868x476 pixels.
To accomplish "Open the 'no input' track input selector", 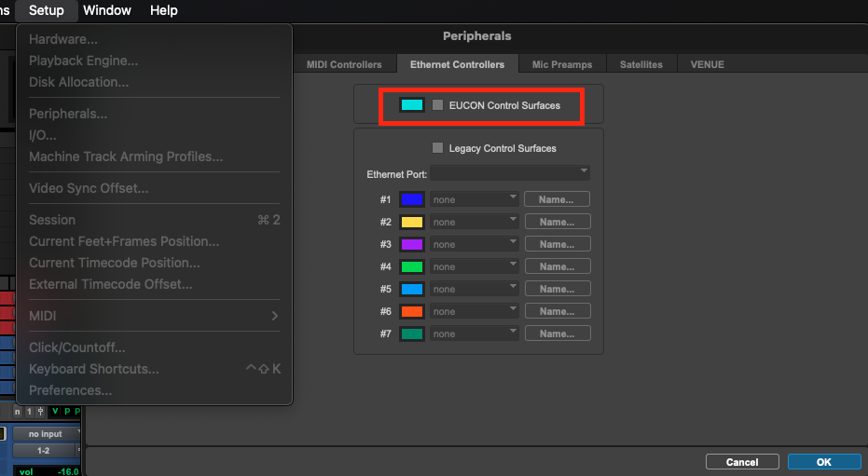I will coord(47,434).
